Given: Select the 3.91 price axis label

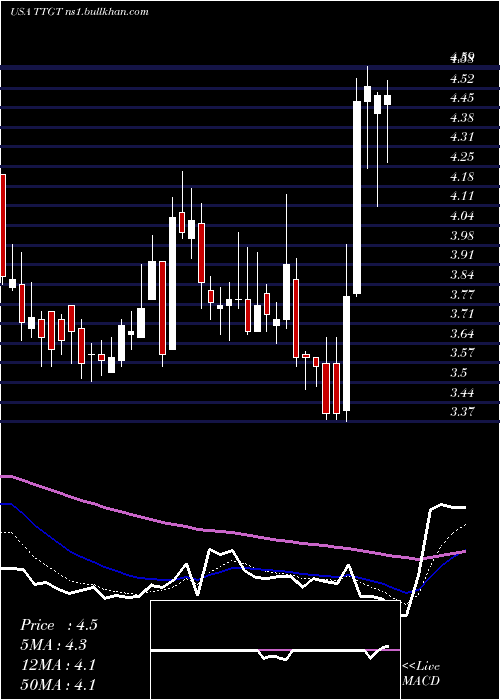Looking at the screenshot, I should 462,256.
